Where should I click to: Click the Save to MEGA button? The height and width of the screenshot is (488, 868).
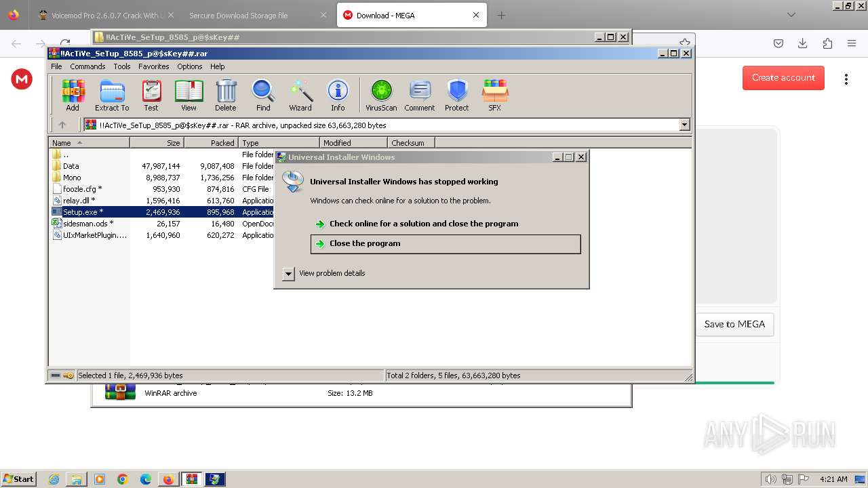[x=734, y=324]
